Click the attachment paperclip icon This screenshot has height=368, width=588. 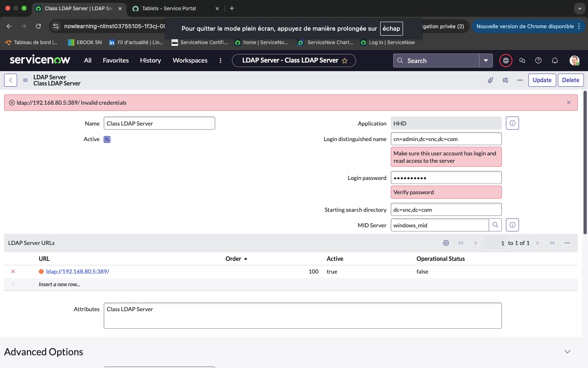tap(490, 80)
